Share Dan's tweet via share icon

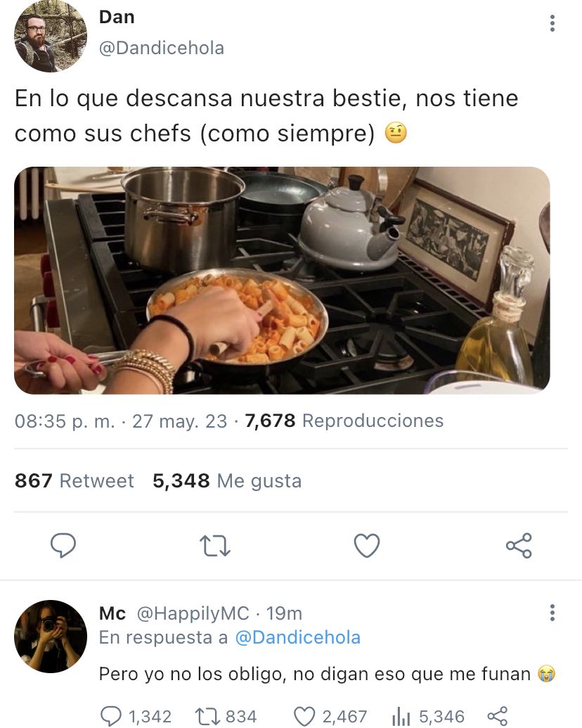[519, 546]
